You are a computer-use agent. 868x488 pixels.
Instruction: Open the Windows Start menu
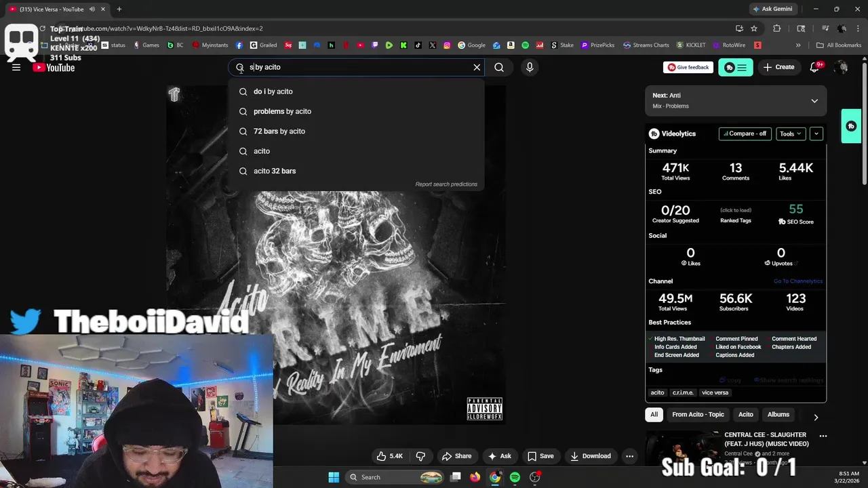334,477
